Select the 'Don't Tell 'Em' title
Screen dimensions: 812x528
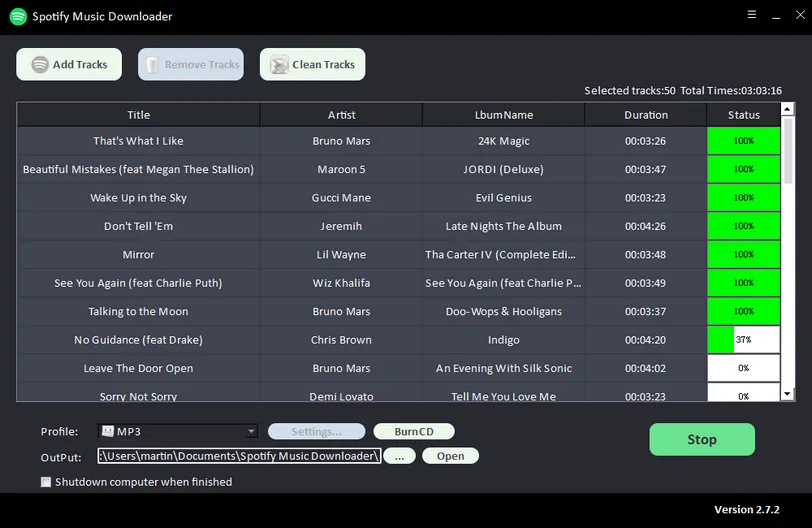138,226
